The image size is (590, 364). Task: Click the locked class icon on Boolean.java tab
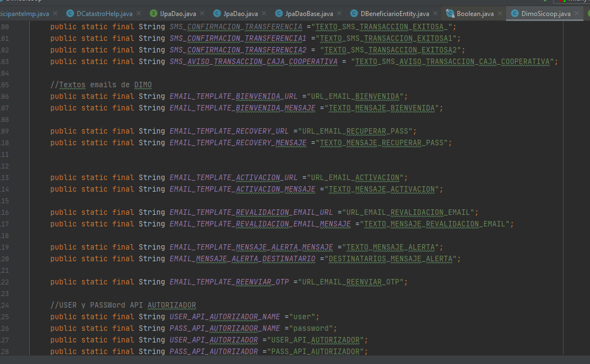point(450,13)
